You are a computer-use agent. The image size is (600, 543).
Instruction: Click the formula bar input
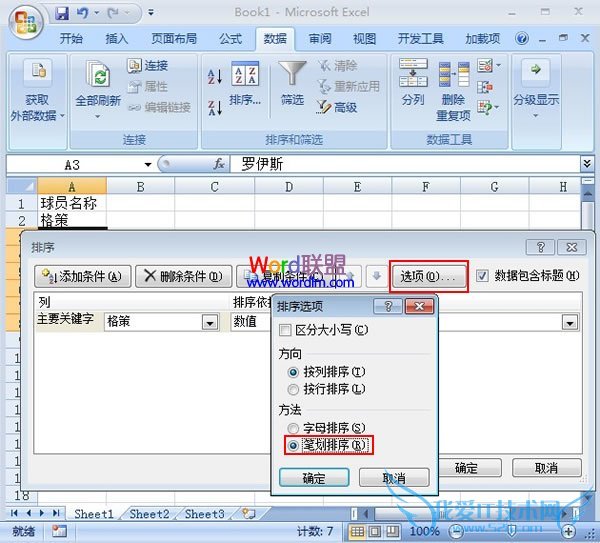(406, 164)
